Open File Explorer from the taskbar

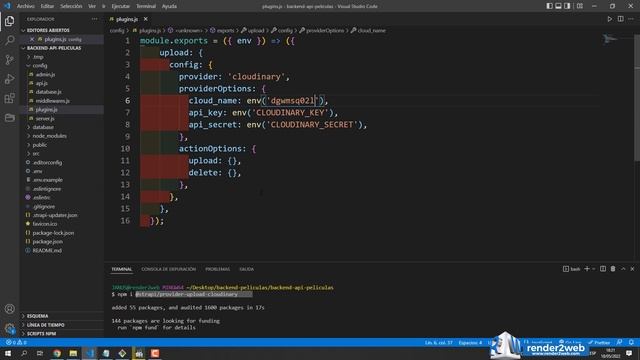point(73,353)
